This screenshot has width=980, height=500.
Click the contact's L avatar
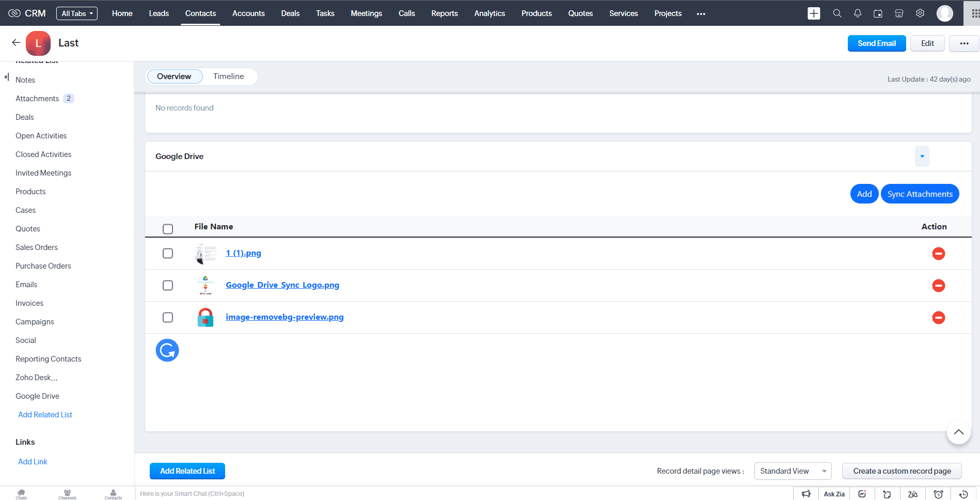click(x=38, y=43)
